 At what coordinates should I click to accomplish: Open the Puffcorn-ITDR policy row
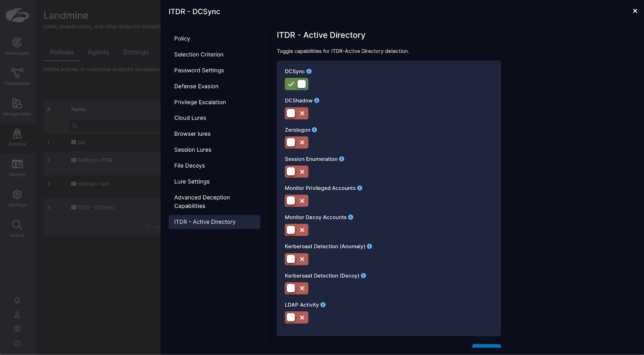click(x=95, y=160)
